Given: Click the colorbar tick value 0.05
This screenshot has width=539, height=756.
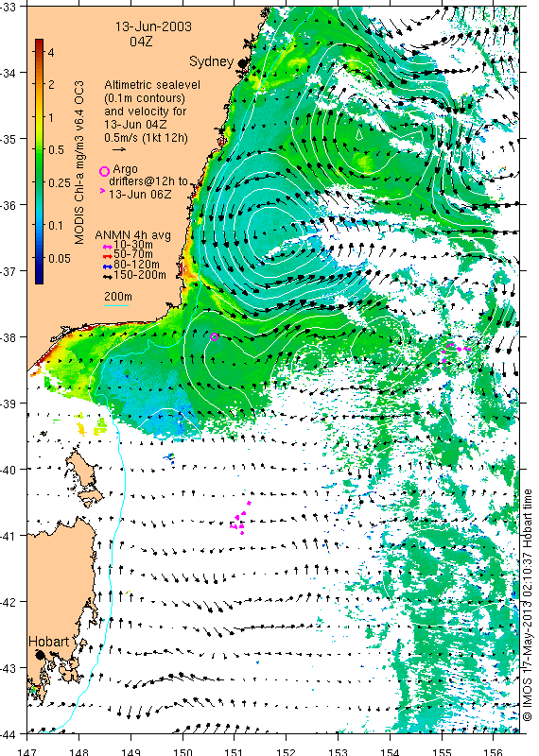Looking at the screenshot, I should click(60, 258).
